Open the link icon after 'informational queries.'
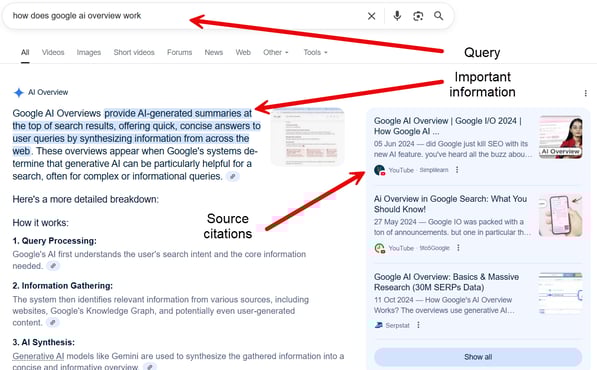This screenshot has height=370, width=597. click(233, 176)
